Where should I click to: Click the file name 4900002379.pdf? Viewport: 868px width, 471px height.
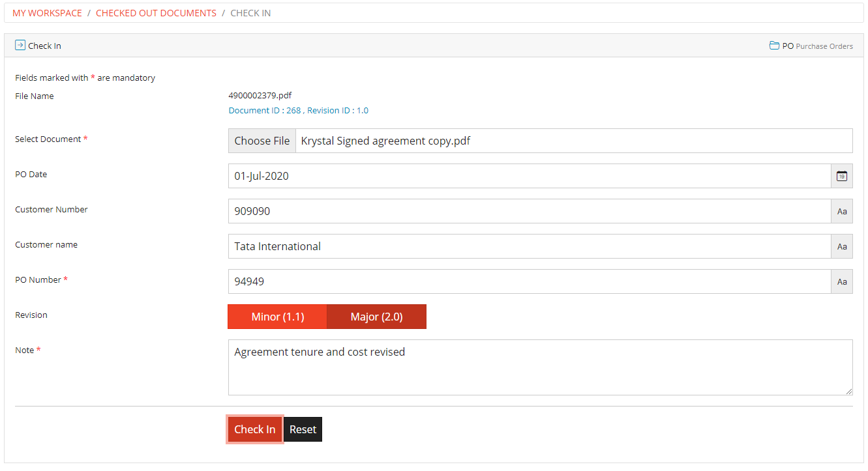[260, 96]
